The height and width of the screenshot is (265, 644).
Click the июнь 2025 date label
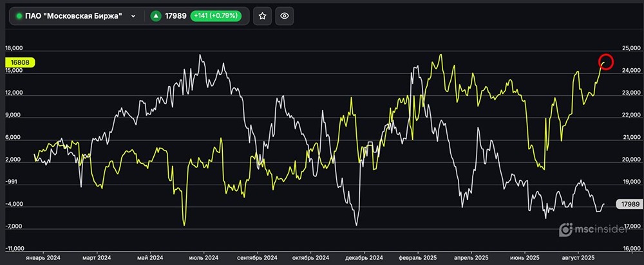click(524, 258)
